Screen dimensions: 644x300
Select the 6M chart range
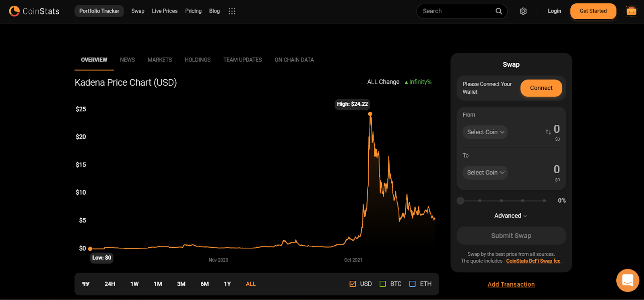click(204, 284)
